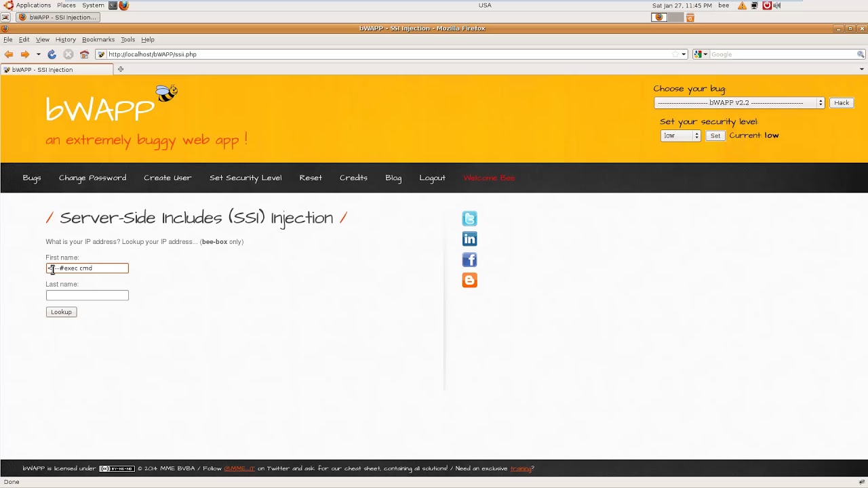
Task: Switch to first workspace in the switcher
Action: [659, 18]
